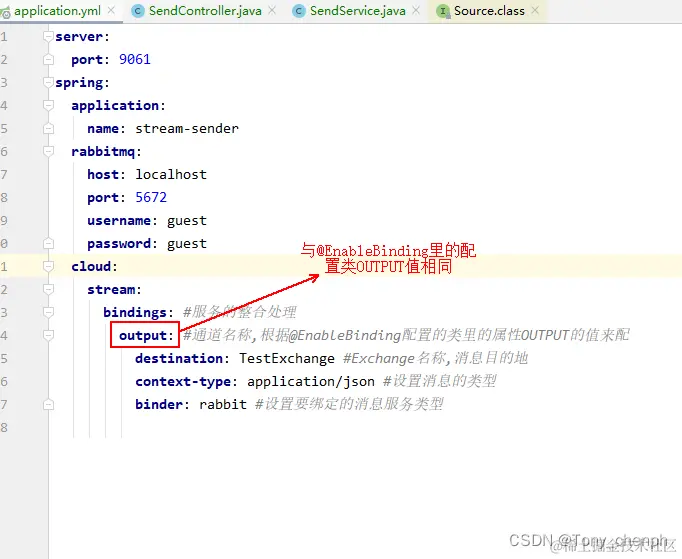Click the fold end marker on name line

point(48,129)
